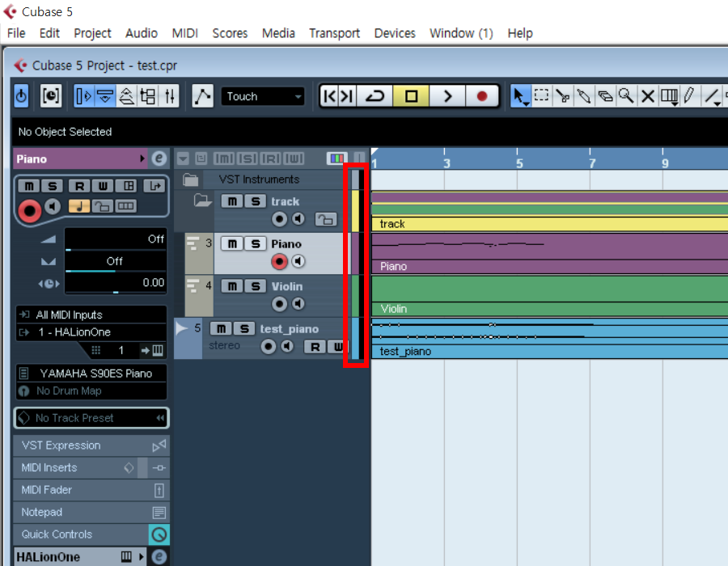Expand the Quick Controls section
Viewport: 728px width, 566px height.
(x=91, y=534)
